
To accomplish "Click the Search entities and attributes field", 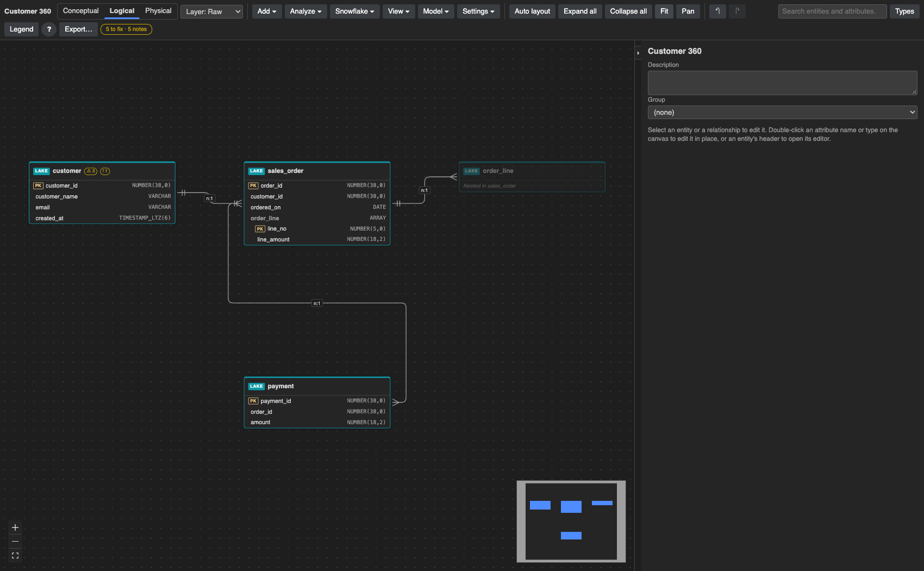I will [832, 11].
